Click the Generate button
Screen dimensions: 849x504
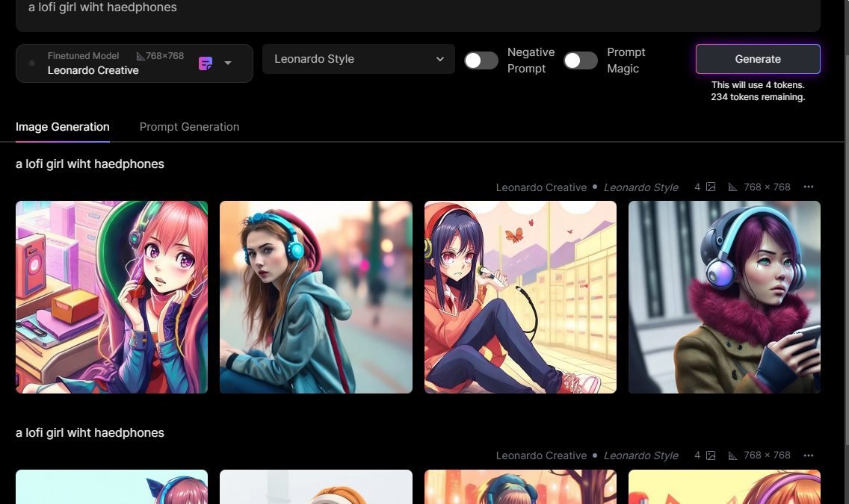(x=758, y=59)
